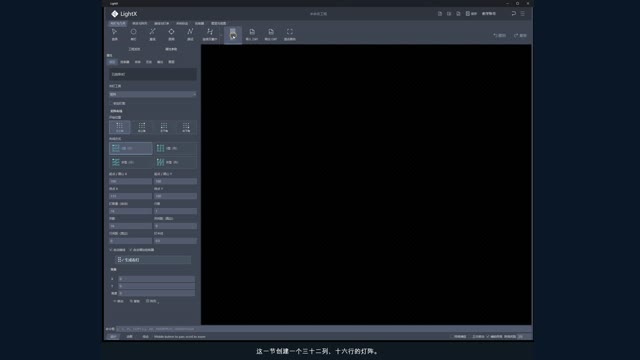Switch to the highlighted first ribbon tab
The width and height of the screenshot is (640, 360).
tap(118, 23)
